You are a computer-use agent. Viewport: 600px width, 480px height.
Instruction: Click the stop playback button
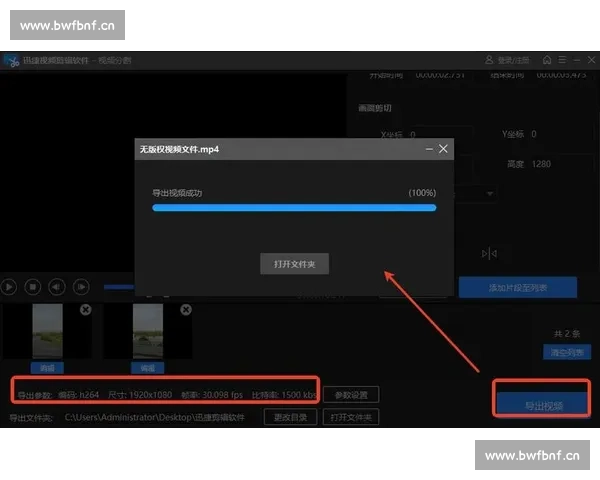(32, 287)
